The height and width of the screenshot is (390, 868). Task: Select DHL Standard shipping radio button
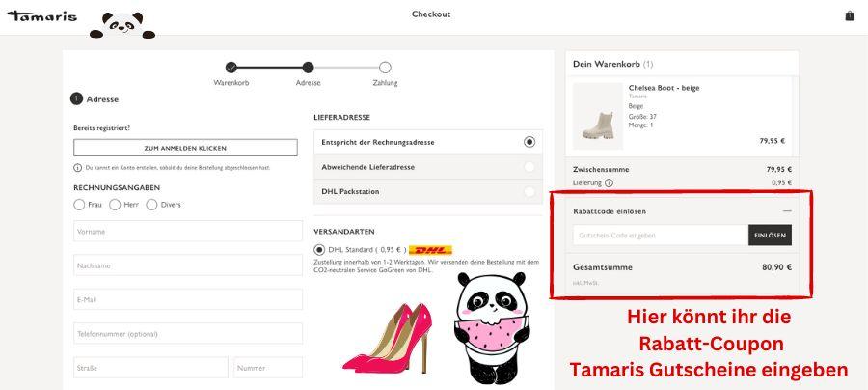(x=319, y=250)
